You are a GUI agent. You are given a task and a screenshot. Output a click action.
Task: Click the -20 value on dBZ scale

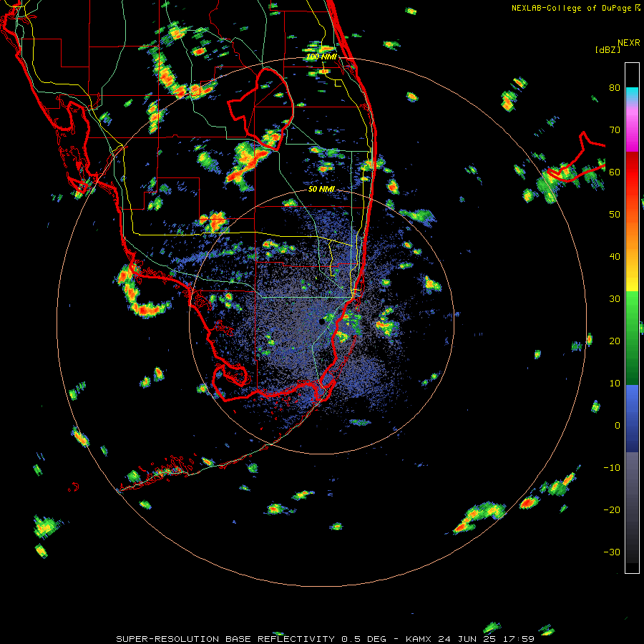(612, 510)
